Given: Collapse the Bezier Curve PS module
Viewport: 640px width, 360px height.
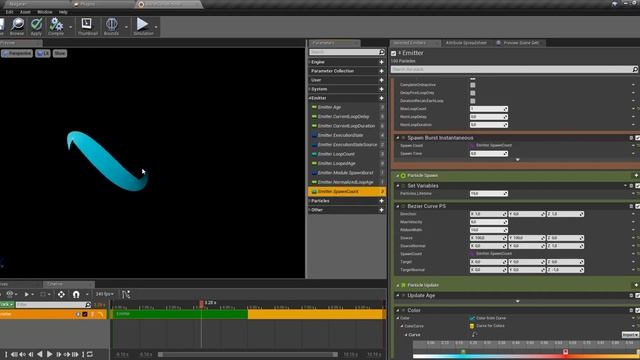Looking at the screenshot, I should 398,206.
